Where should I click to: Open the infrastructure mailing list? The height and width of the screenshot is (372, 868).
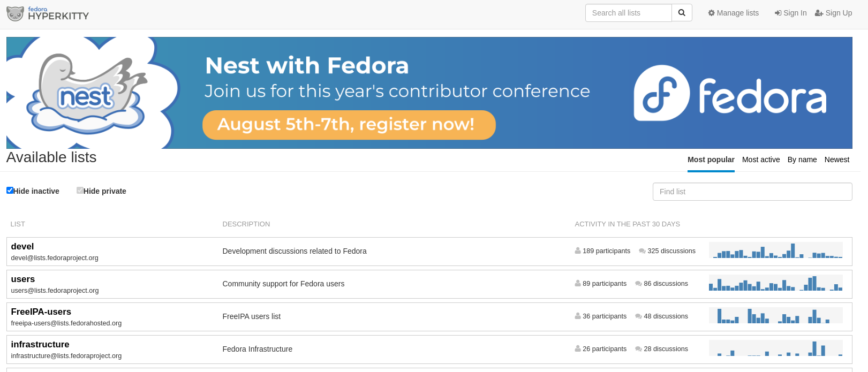[x=40, y=344]
